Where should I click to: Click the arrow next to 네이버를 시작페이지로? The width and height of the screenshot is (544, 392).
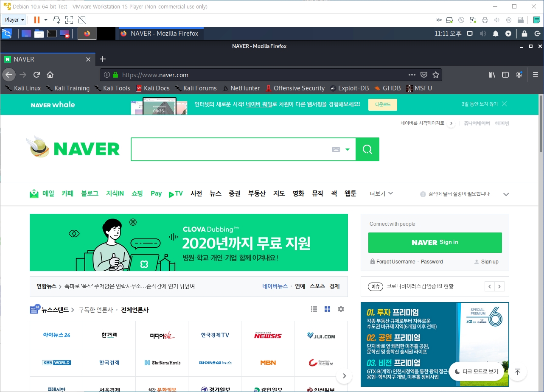451,123
